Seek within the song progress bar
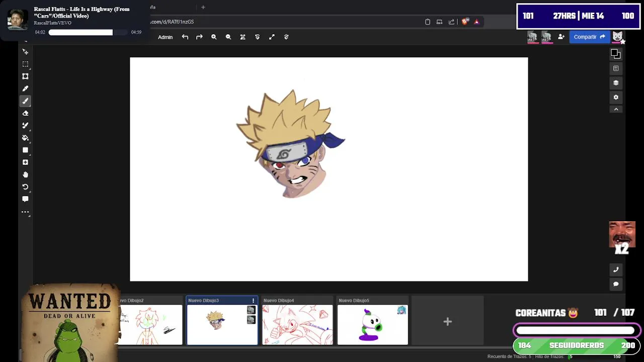644x362 pixels. (88, 32)
